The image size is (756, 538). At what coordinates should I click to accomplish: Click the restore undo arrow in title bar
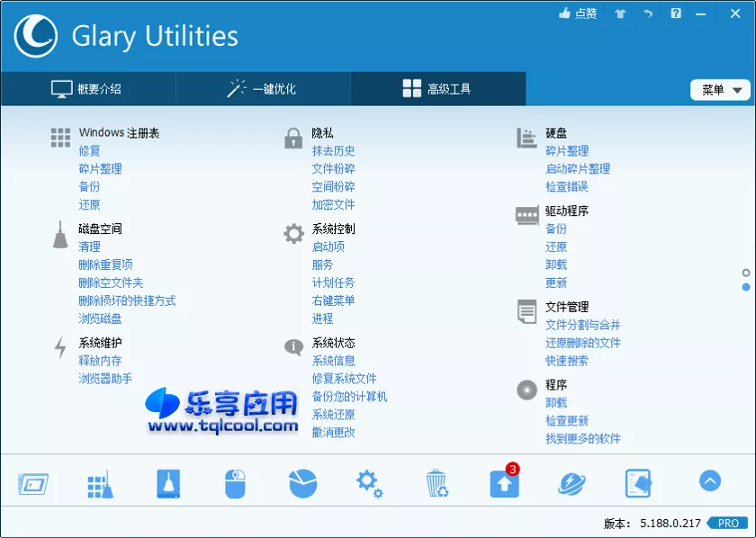(647, 13)
